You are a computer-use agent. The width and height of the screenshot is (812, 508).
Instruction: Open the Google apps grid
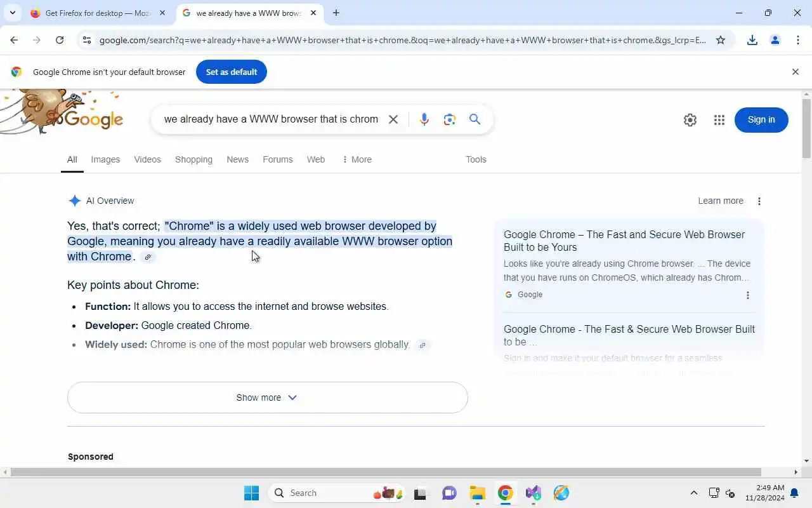pos(719,120)
